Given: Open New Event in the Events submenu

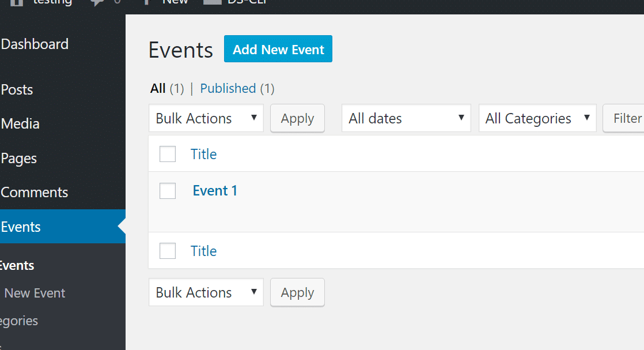Looking at the screenshot, I should click(35, 293).
